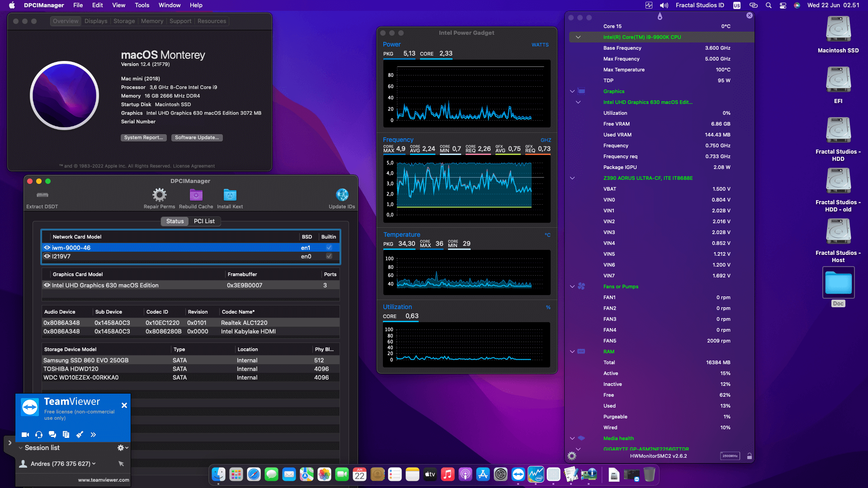The height and width of the screenshot is (488, 868).
Task: Click System Report button
Action: (x=144, y=138)
